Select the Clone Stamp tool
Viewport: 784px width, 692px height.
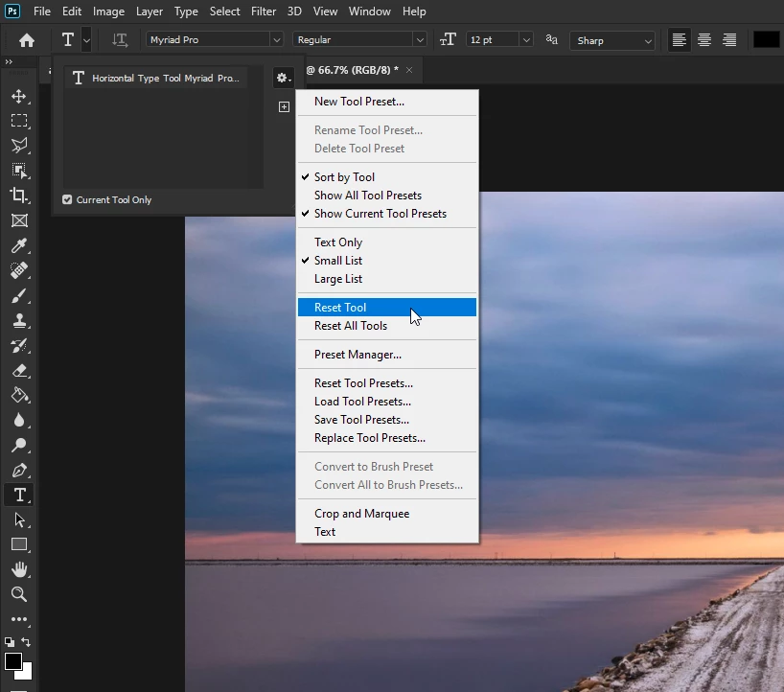(x=19, y=320)
